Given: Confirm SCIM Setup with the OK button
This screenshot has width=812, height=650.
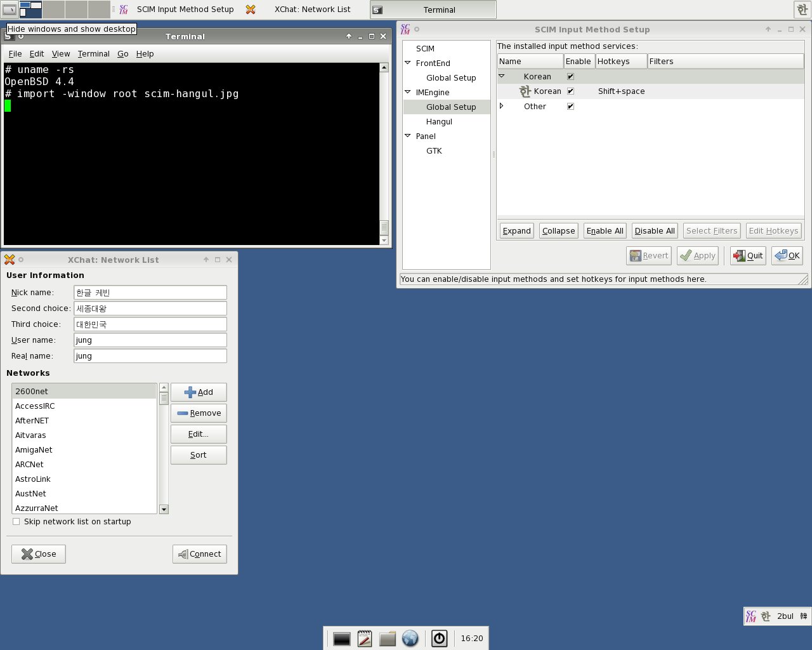Looking at the screenshot, I should coord(787,256).
